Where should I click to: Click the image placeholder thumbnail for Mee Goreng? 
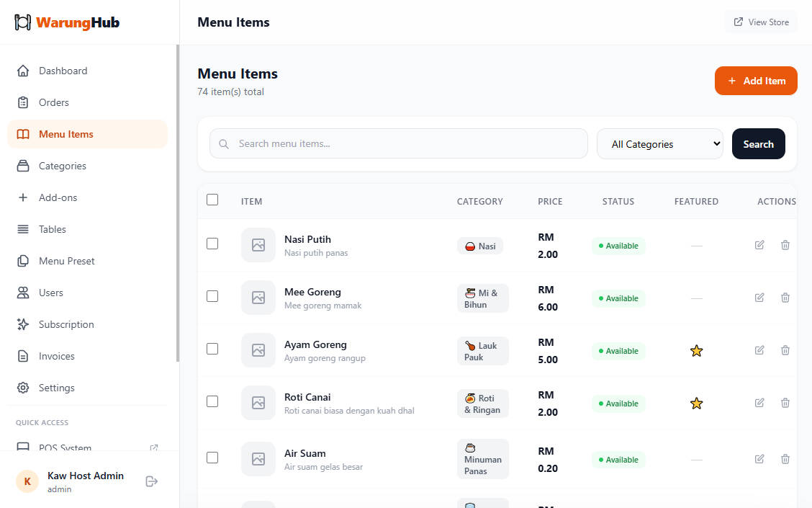[258, 298]
